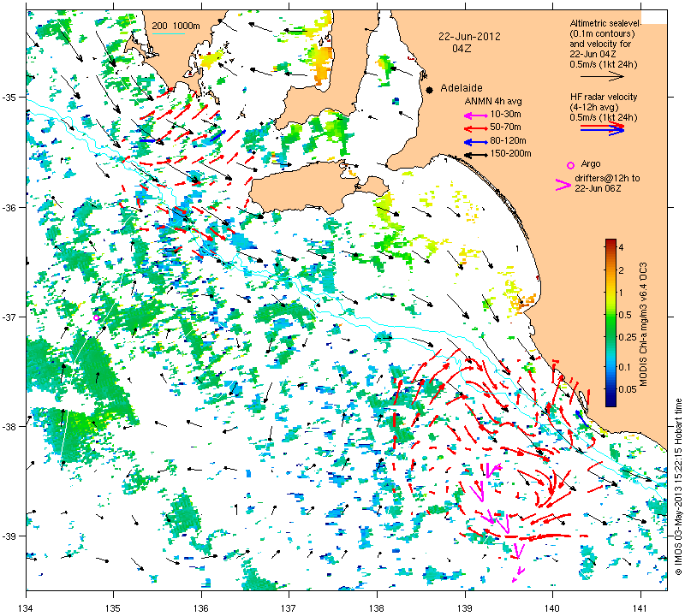Click the HF radar velocity legend title
The image size is (685, 616).
click(604, 97)
